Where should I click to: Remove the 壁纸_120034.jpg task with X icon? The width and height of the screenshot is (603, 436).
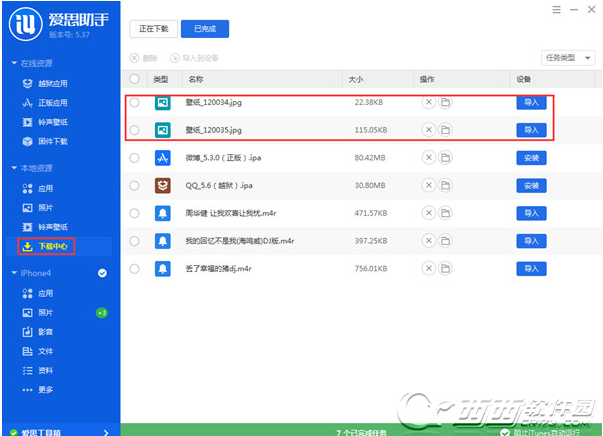[x=428, y=102]
